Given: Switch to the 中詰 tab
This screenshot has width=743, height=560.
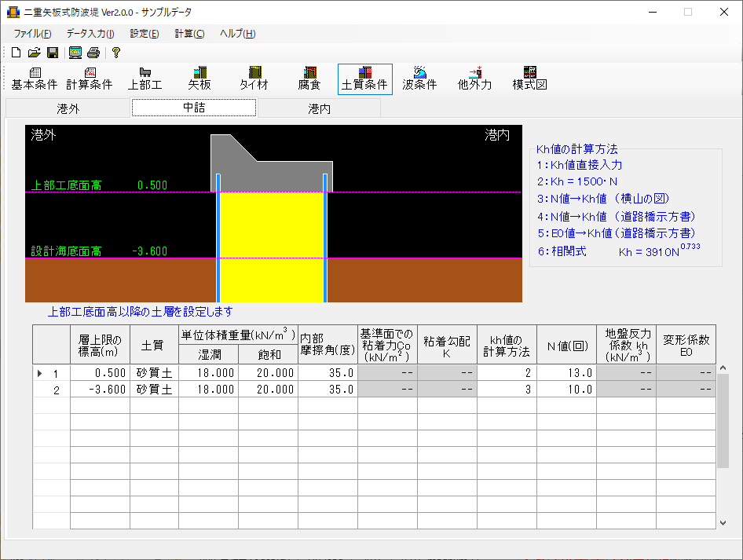Looking at the screenshot, I should click(x=194, y=107).
